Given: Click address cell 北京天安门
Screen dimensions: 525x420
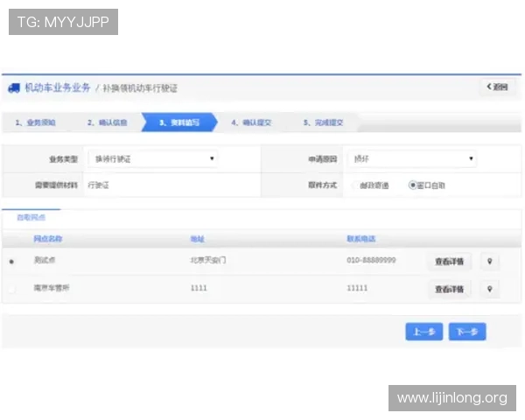Looking at the screenshot, I should tap(208, 260).
